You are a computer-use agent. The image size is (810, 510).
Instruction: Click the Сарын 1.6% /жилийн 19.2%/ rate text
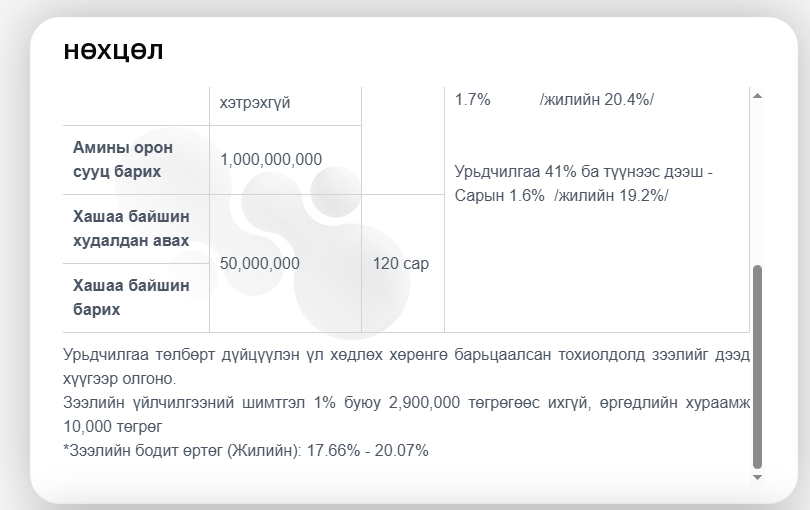561,195
